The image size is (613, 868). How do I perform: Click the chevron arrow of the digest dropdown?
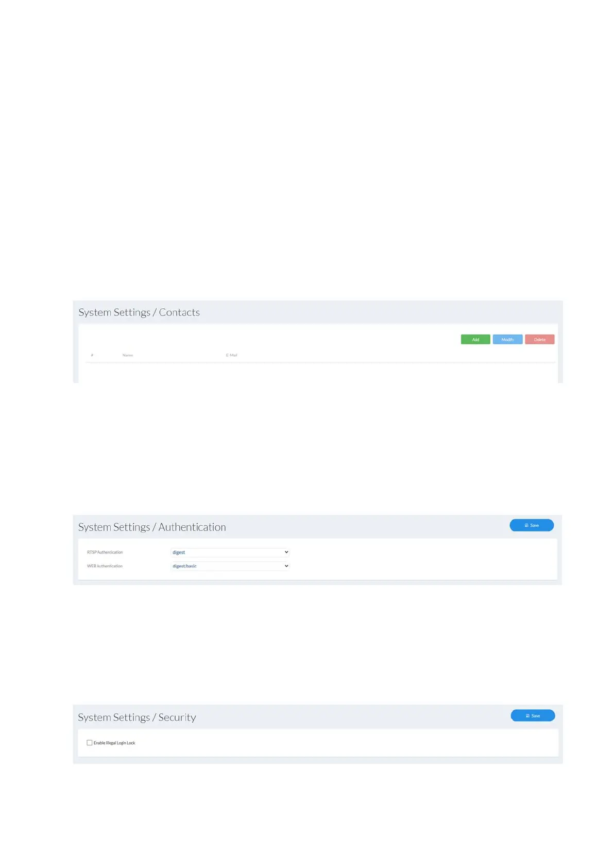tap(286, 552)
